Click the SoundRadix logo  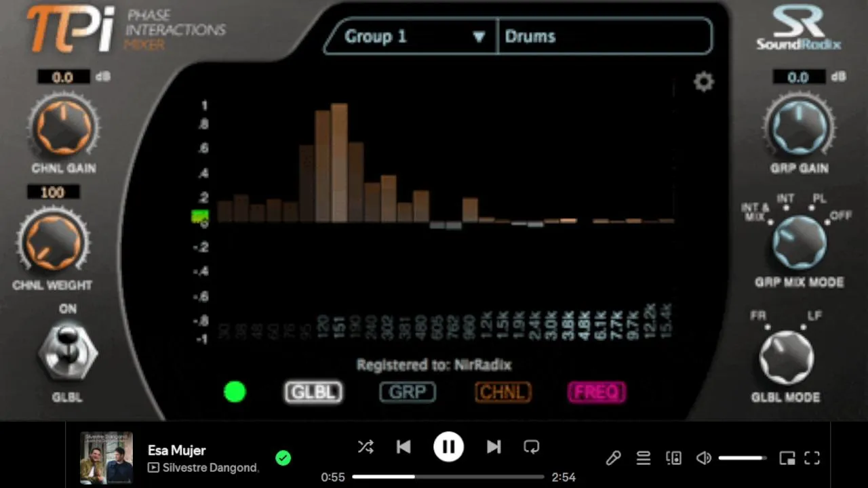tap(799, 29)
